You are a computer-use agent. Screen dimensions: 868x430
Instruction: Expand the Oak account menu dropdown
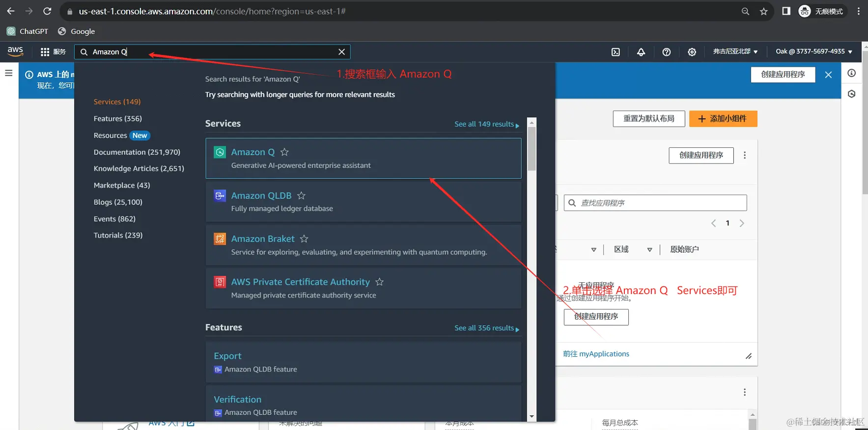coord(814,52)
